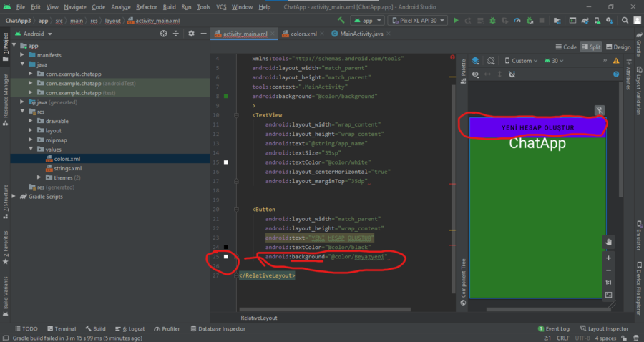Open the Logcat tool window
The width and height of the screenshot is (644, 342).
[132, 328]
